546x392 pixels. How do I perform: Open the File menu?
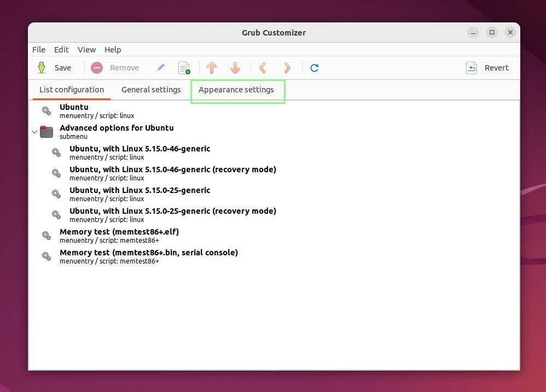pos(38,49)
